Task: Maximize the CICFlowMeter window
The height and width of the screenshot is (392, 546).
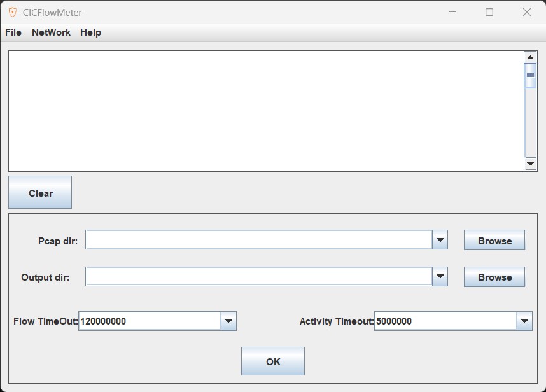Action: pos(489,12)
